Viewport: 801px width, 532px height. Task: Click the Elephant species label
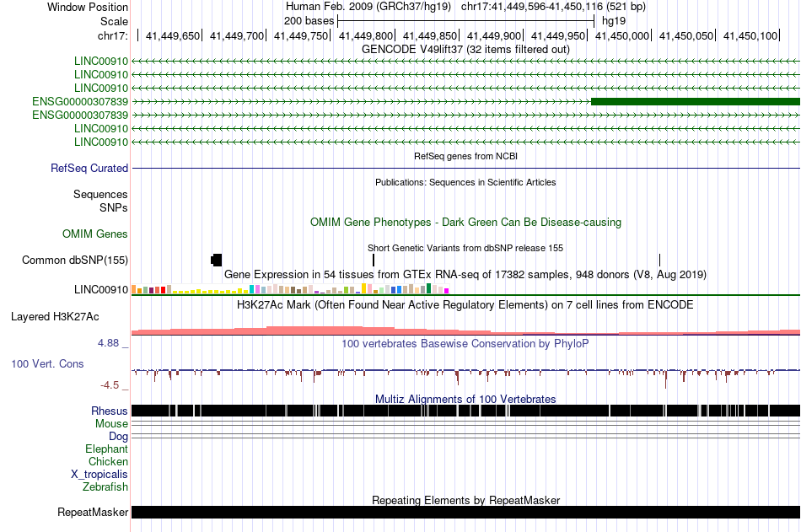[x=106, y=449]
